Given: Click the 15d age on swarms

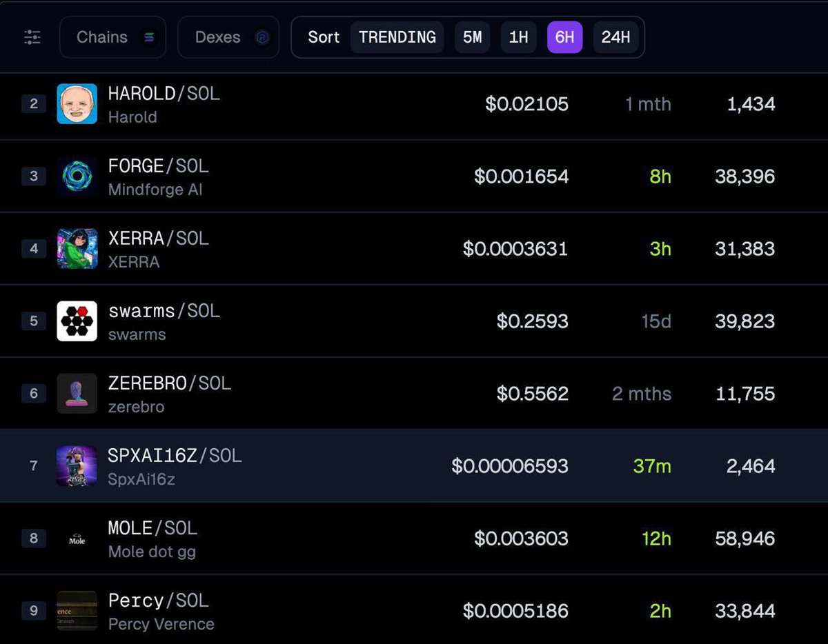Looking at the screenshot, I should pyautogui.click(x=655, y=321).
